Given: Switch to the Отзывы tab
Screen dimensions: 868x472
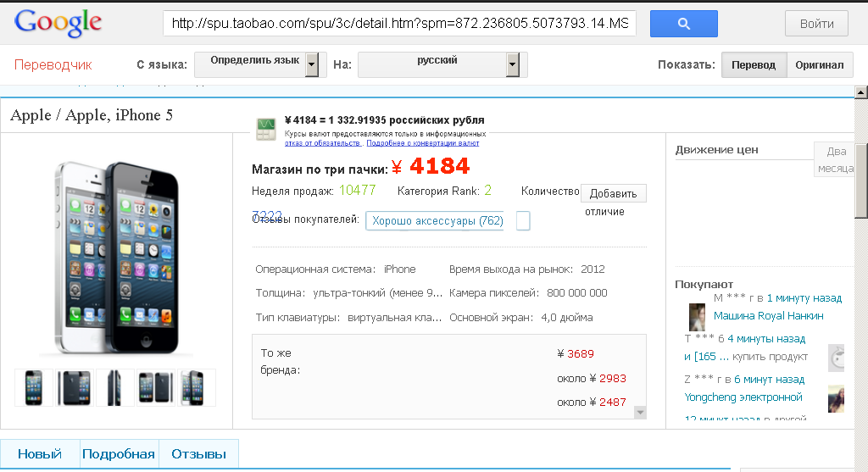Looking at the screenshot, I should tap(198, 454).
